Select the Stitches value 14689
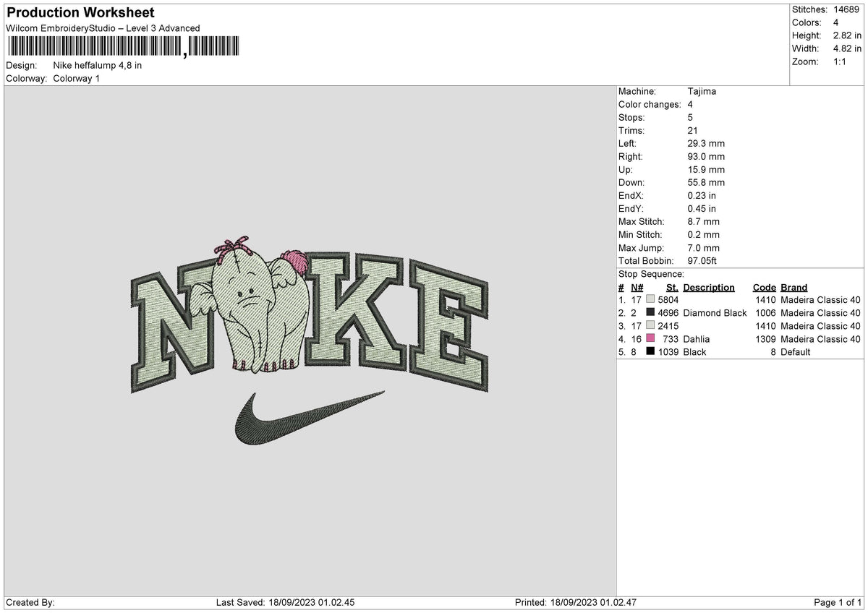Screen dimensions: 868x613 tap(846, 9)
